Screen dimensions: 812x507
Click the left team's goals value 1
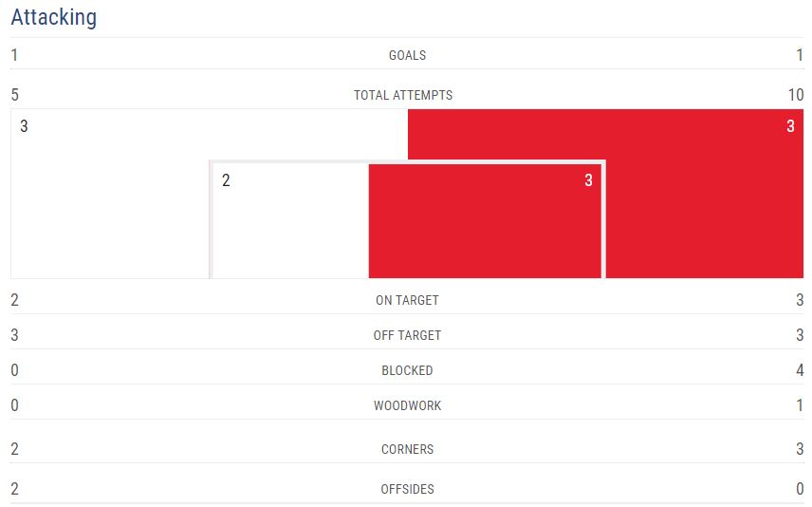(15, 55)
